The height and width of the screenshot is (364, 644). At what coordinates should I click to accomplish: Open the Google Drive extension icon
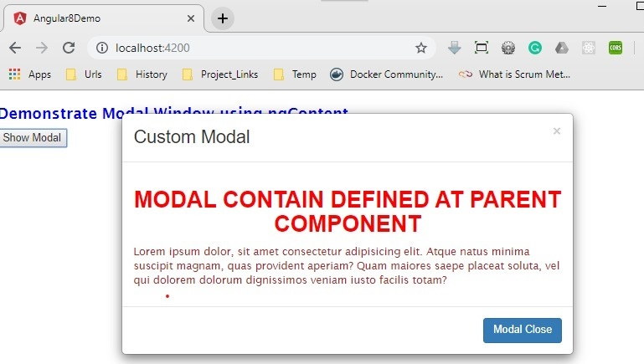pyautogui.click(x=561, y=48)
